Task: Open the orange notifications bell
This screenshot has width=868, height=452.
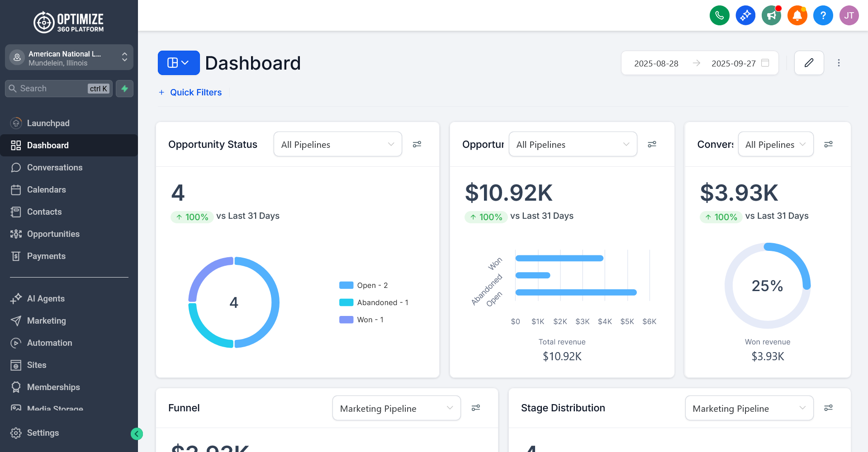Action: (x=797, y=16)
